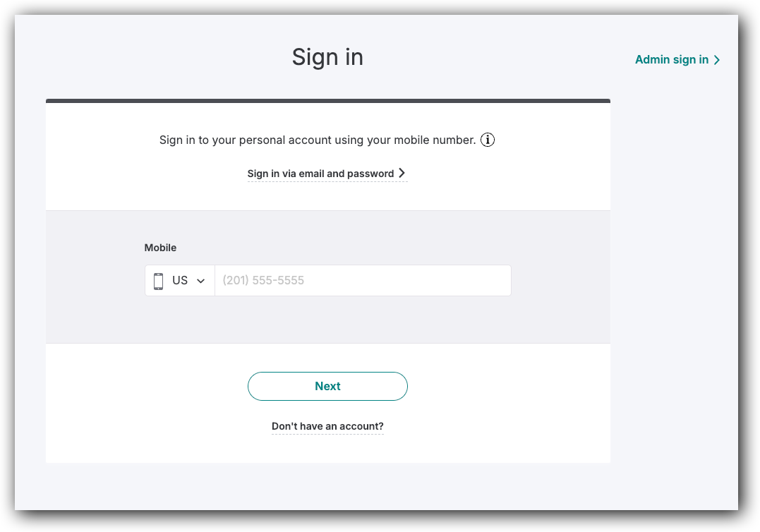
Task: Switch to Admin sign in
Action: point(671,60)
